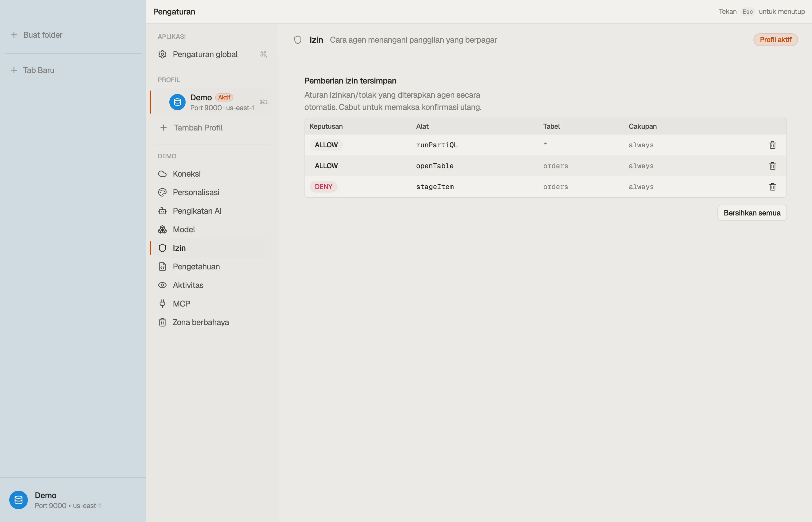Click the cubes icon for Model
Image resolution: width=812 pixels, height=522 pixels.
coord(162,229)
